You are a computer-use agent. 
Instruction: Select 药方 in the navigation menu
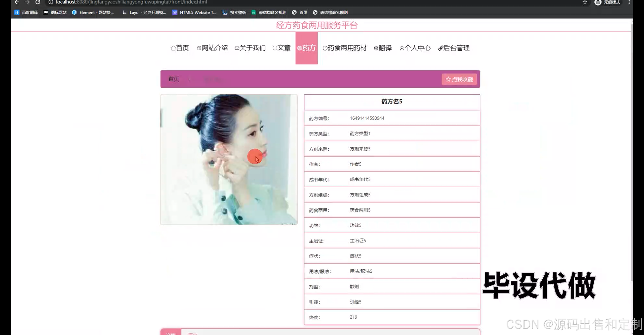(307, 48)
